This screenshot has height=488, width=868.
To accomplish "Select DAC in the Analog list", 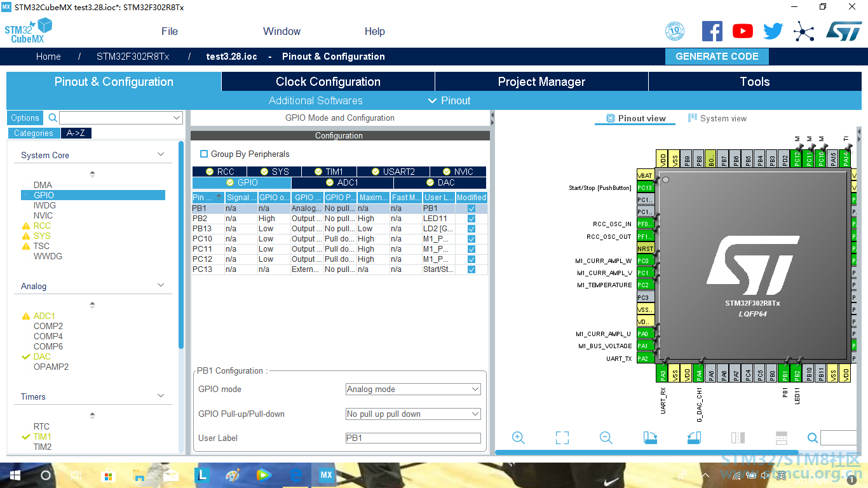I will tap(42, 356).
